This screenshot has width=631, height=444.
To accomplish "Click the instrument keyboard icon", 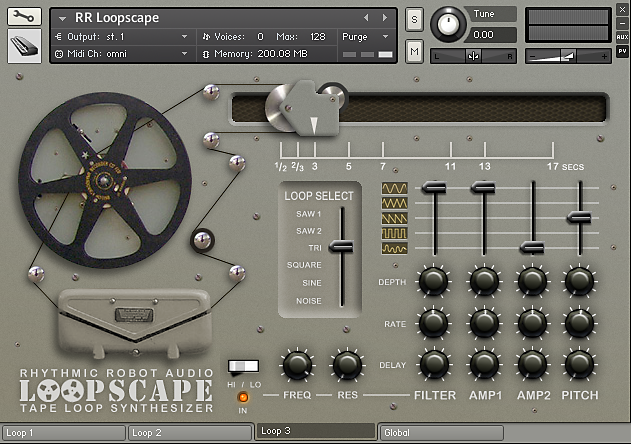I will coord(24,45).
